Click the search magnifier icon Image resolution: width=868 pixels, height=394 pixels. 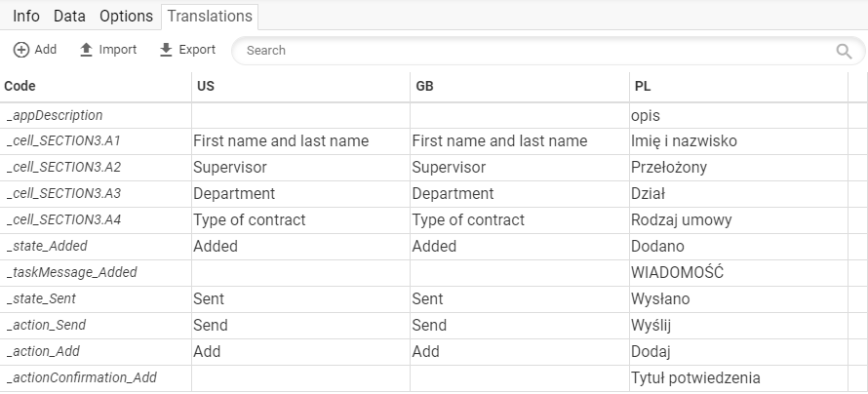point(844,51)
